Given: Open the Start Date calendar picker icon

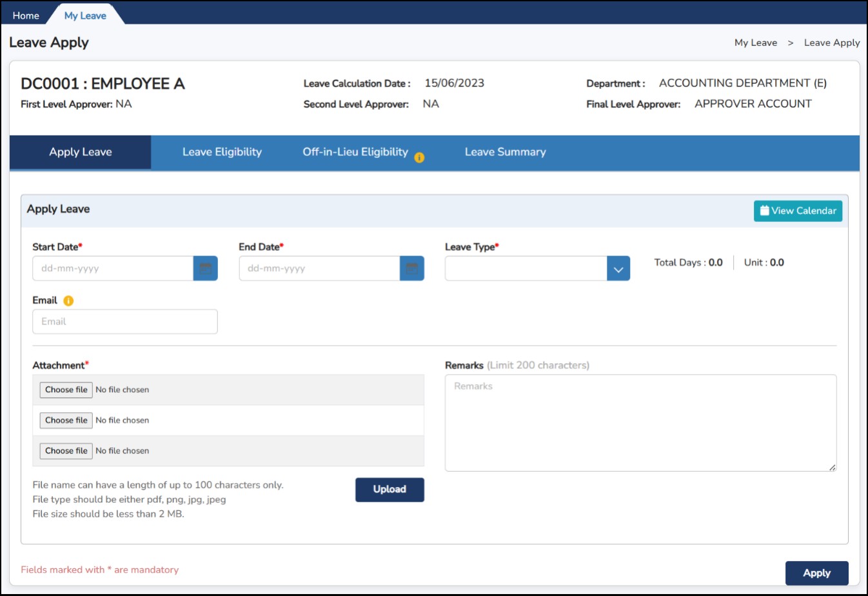Looking at the screenshot, I should 206,268.
